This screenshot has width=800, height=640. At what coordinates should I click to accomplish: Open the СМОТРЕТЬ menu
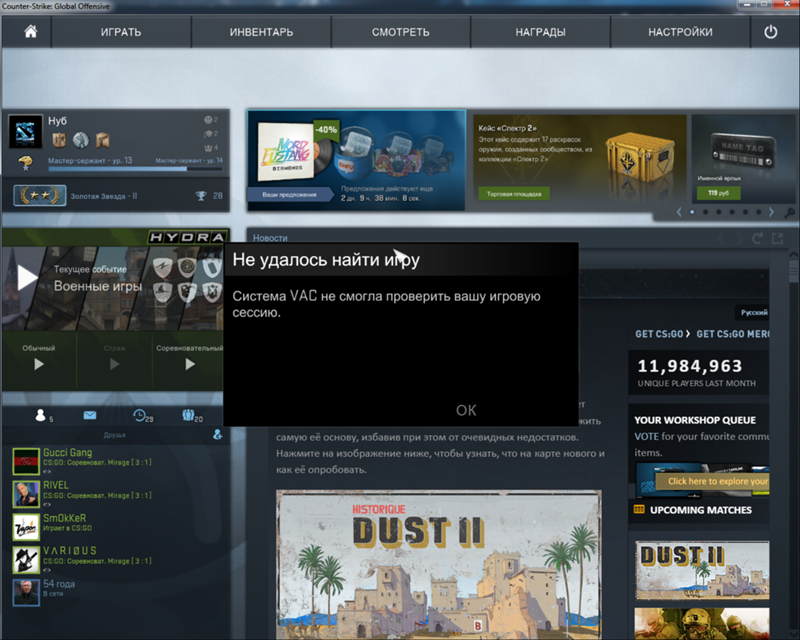tap(401, 32)
